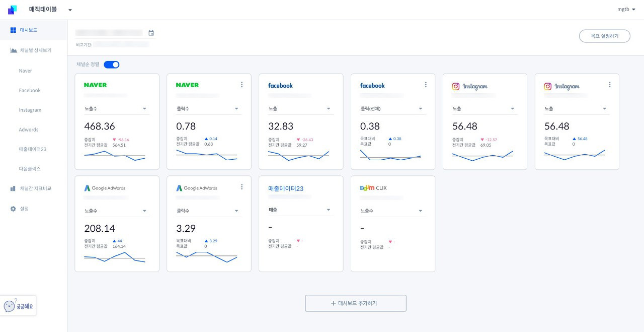Viewport: 644px width, 332px height.
Task: Open the calendar date picker icon
Action: pyautogui.click(x=151, y=33)
